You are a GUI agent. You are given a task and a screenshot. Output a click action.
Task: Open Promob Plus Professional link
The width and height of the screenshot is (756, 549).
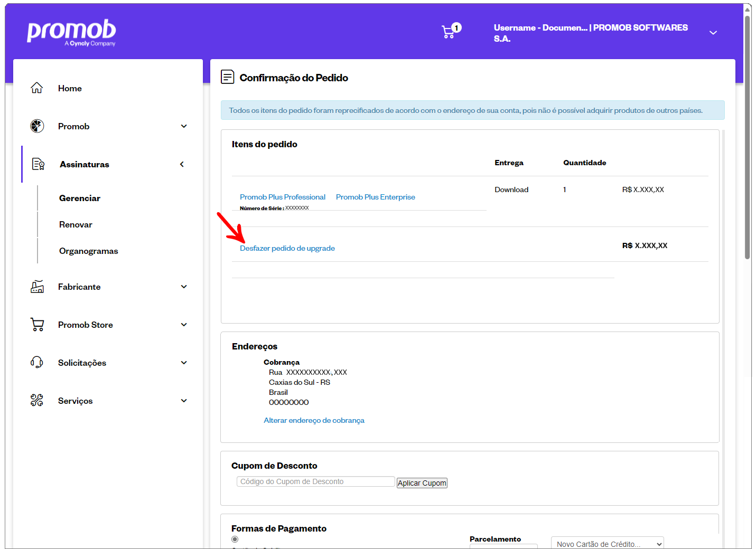coord(283,197)
